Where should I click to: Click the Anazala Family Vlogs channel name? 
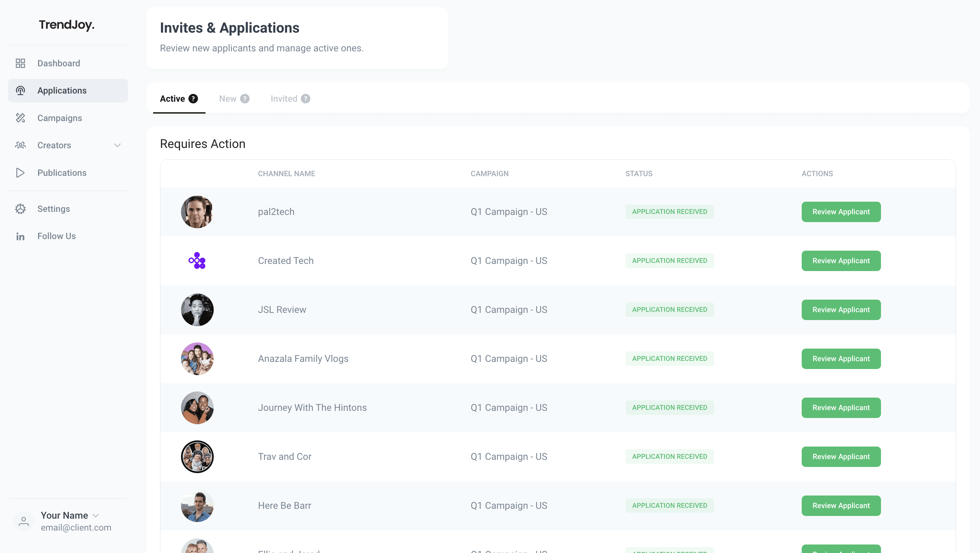coord(303,359)
